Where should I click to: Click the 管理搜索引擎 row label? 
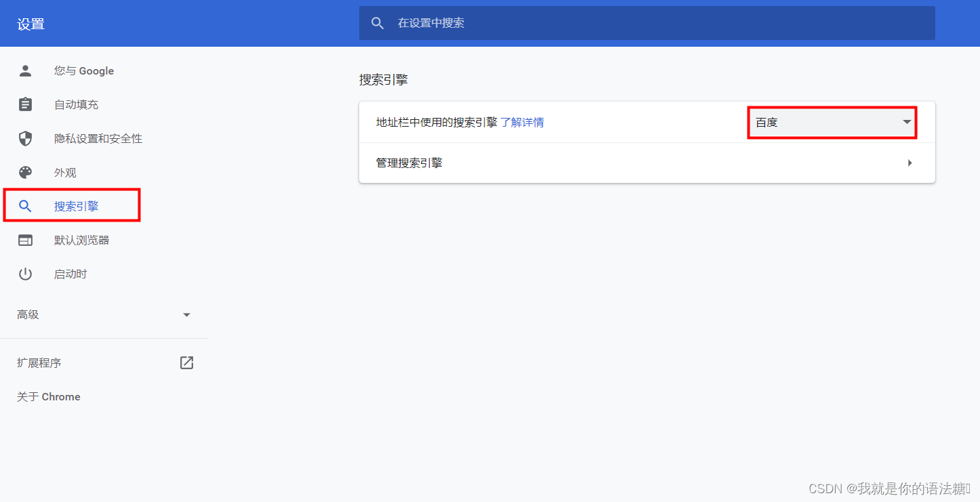click(409, 163)
